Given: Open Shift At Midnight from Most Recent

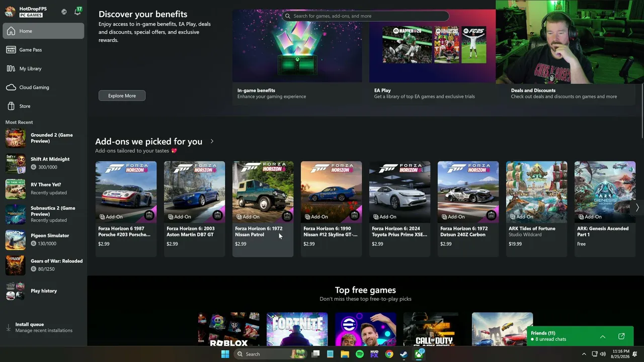Looking at the screenshot, I should click(x=43, y=163).
